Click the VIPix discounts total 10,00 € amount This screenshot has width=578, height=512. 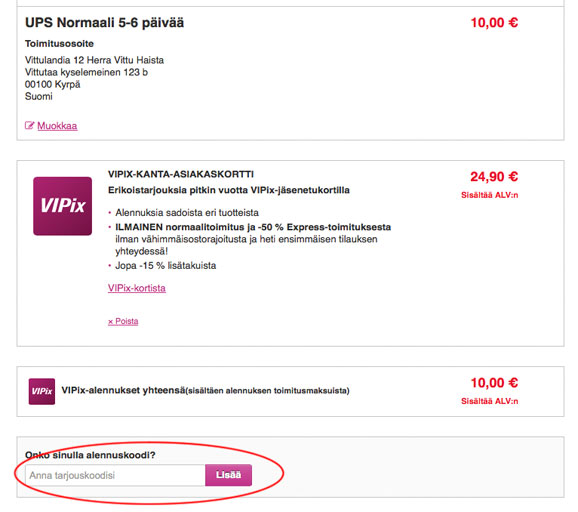click(x=494, y=383)
